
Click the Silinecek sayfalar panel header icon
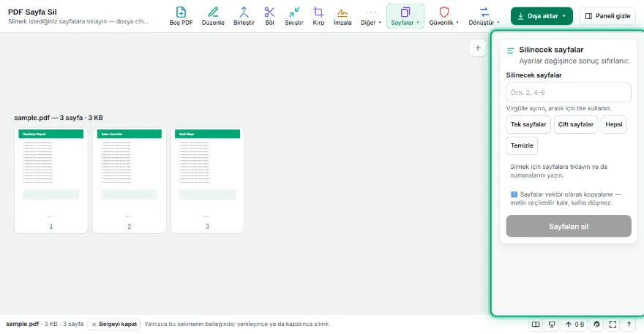(511, 50)
